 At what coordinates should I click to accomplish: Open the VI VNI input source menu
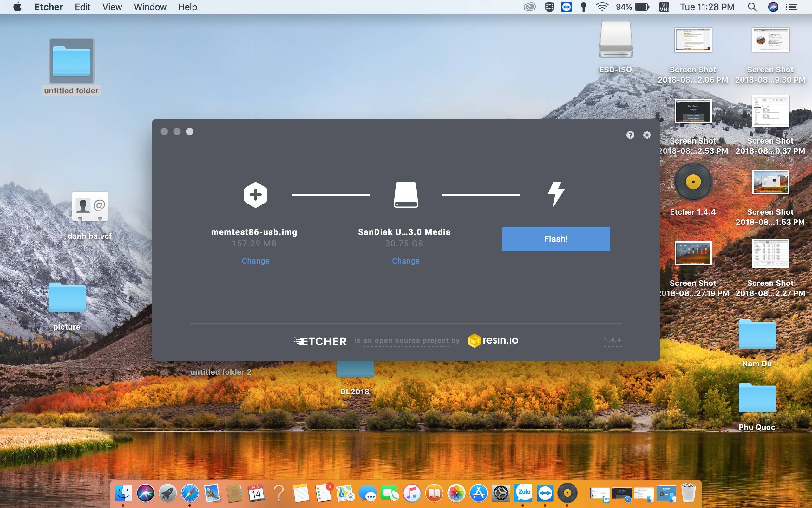[664, 7]
